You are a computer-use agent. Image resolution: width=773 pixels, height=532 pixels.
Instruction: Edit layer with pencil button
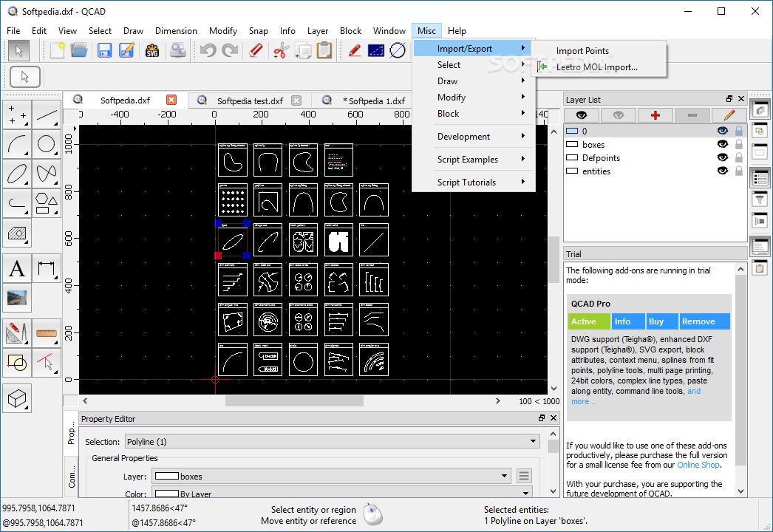point(729,115)
